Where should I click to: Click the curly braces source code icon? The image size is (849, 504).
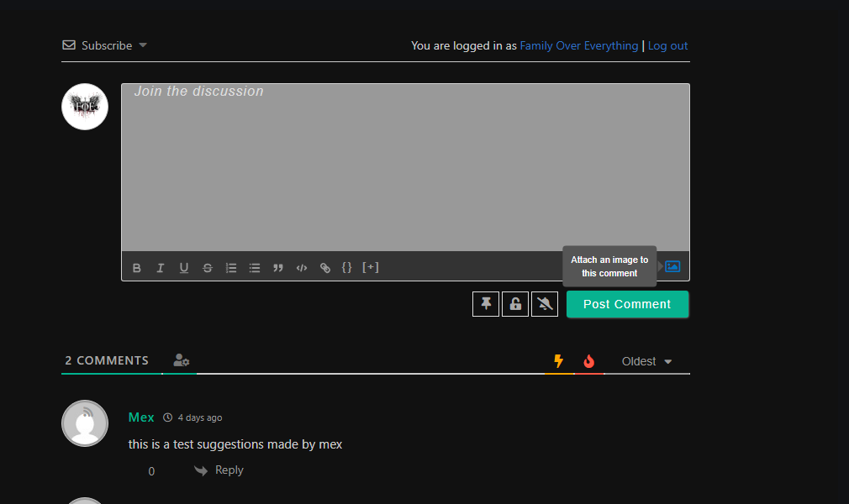347,267
